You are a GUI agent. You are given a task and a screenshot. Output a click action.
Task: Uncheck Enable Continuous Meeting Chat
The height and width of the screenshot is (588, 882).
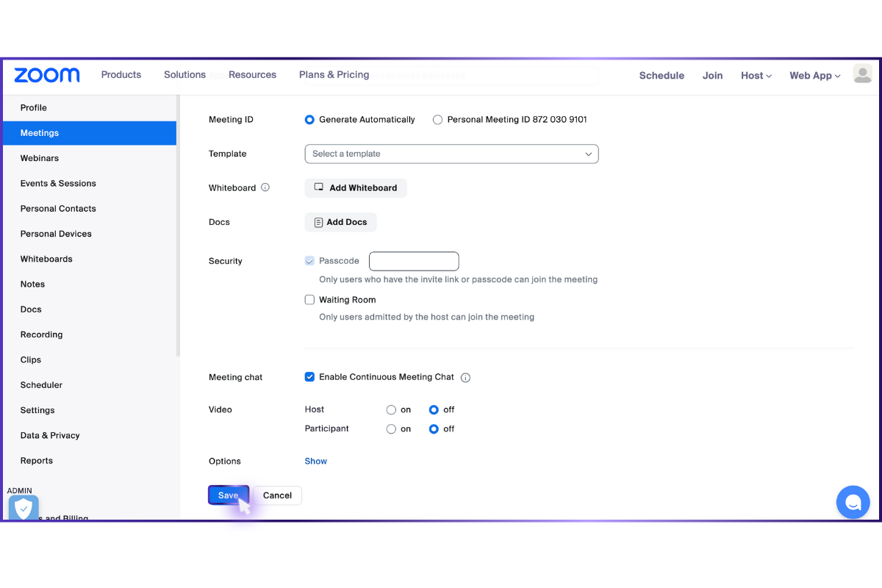click(309, 377)
